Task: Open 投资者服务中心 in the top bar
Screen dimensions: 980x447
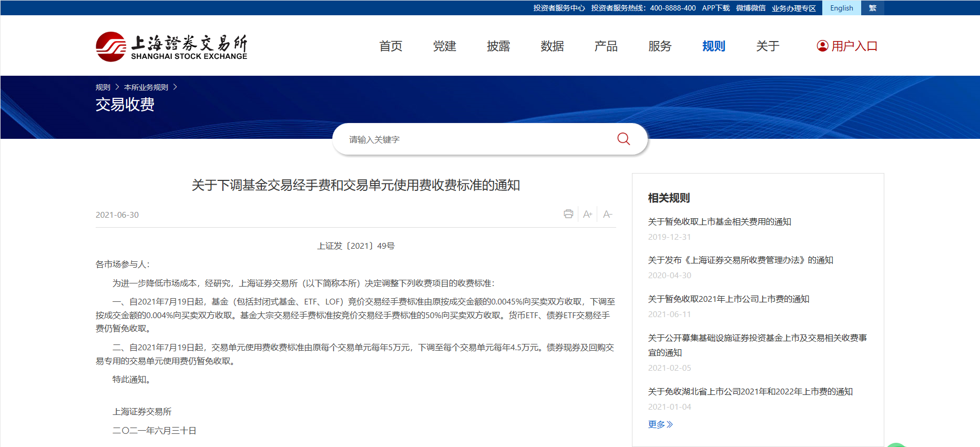Action: [x=559, y=8]
